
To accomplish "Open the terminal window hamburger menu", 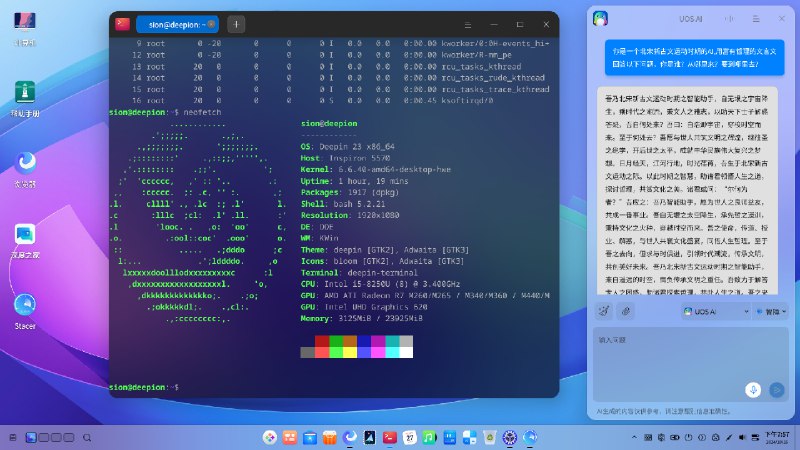I will pos(467,24).
